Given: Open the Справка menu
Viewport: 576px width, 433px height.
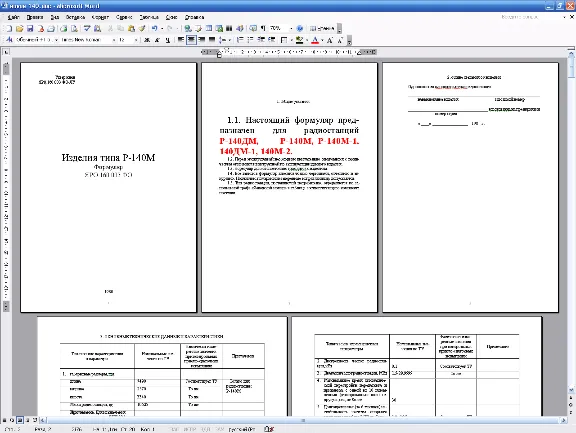Looking at the screenshot, I should (194, 17).
